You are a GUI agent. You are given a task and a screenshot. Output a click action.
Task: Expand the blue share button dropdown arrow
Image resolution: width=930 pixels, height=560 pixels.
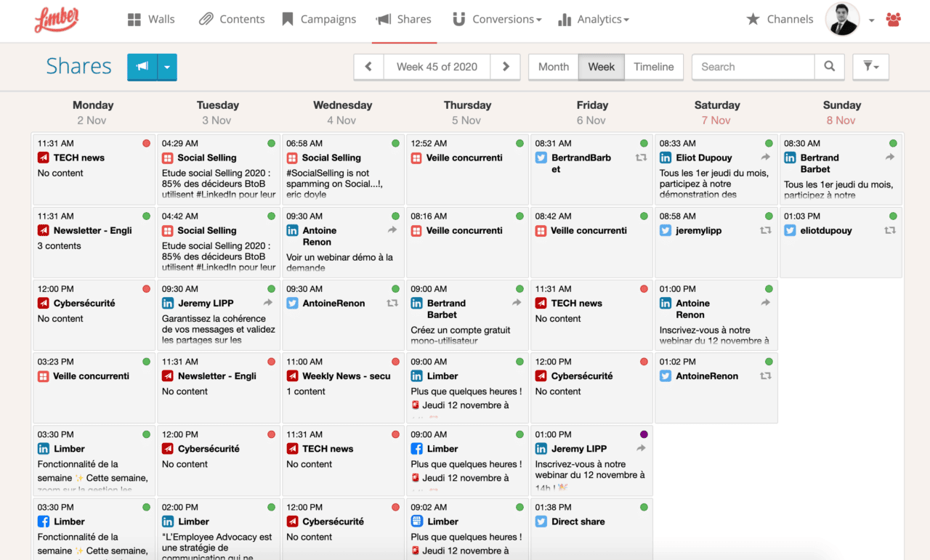(167, 67)
